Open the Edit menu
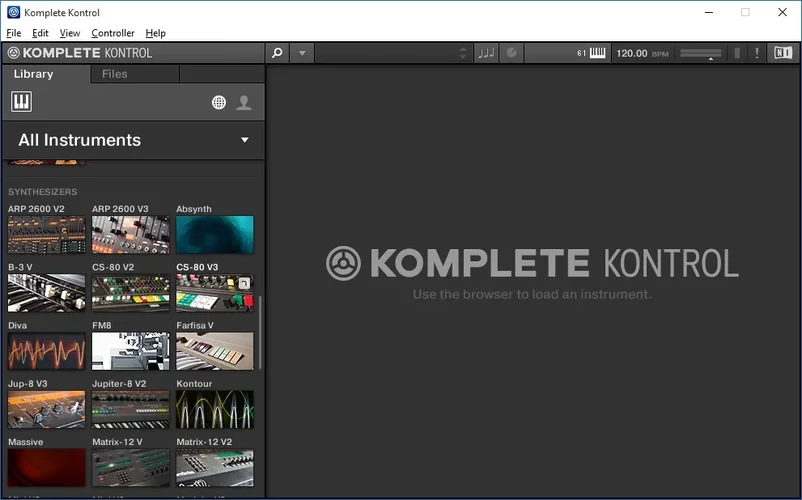 40,33
